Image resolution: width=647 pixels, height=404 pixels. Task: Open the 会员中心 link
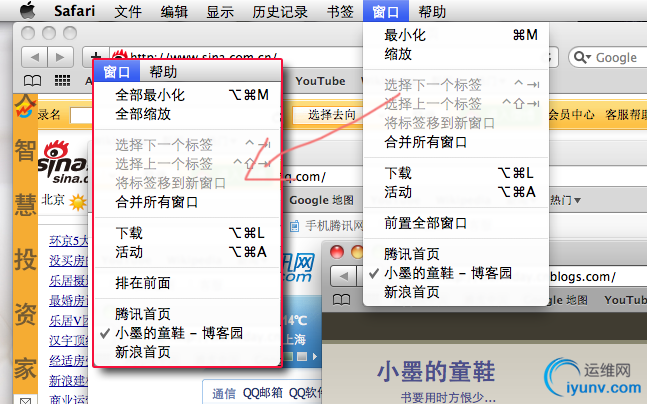571,114
